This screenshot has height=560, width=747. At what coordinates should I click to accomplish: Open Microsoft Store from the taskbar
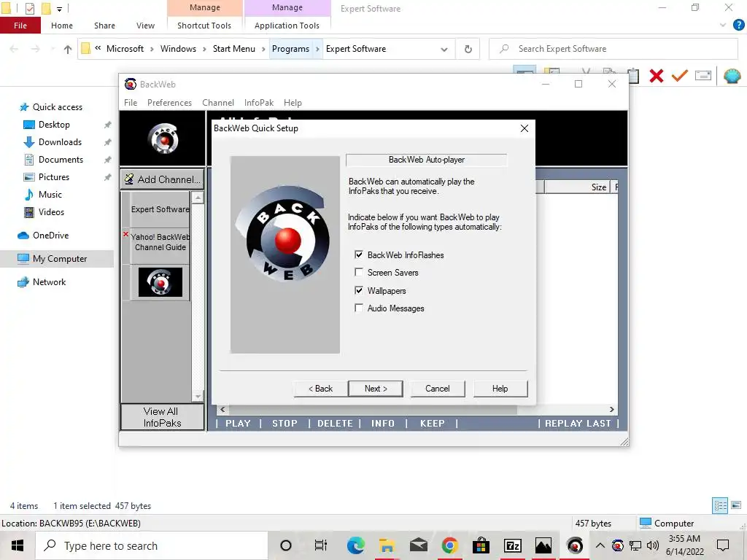tap(481, 545)
